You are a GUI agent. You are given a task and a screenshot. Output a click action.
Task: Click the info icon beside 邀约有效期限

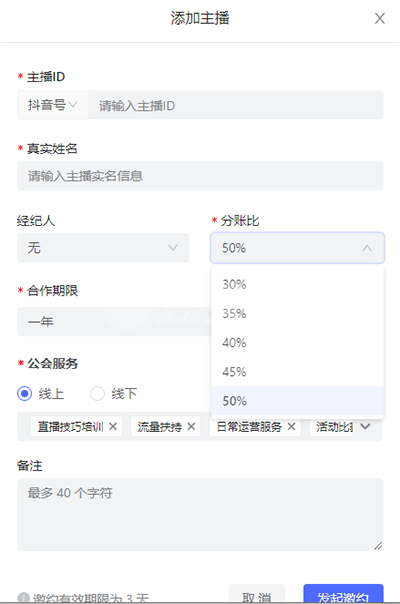pyautogui.click(x=24, y=597)
